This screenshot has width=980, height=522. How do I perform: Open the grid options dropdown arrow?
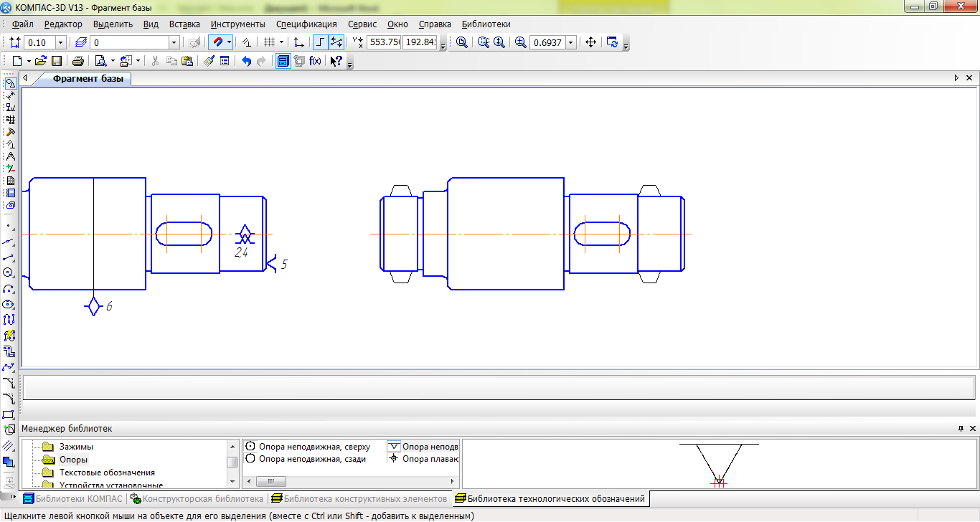tap(281, 42)
